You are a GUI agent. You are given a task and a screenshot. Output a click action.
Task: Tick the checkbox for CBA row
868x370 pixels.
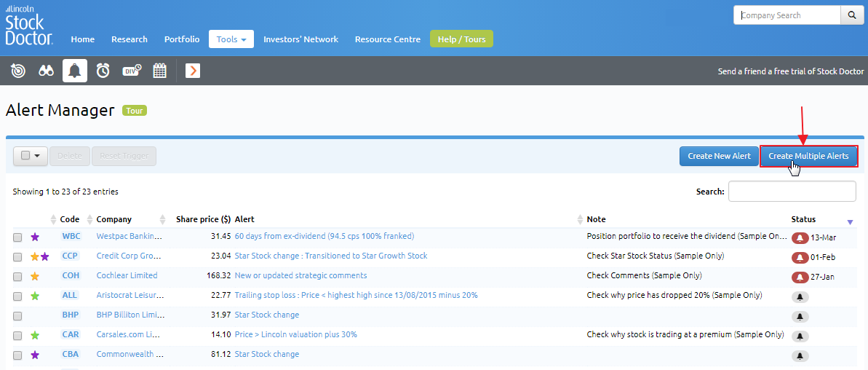point(17,355)
